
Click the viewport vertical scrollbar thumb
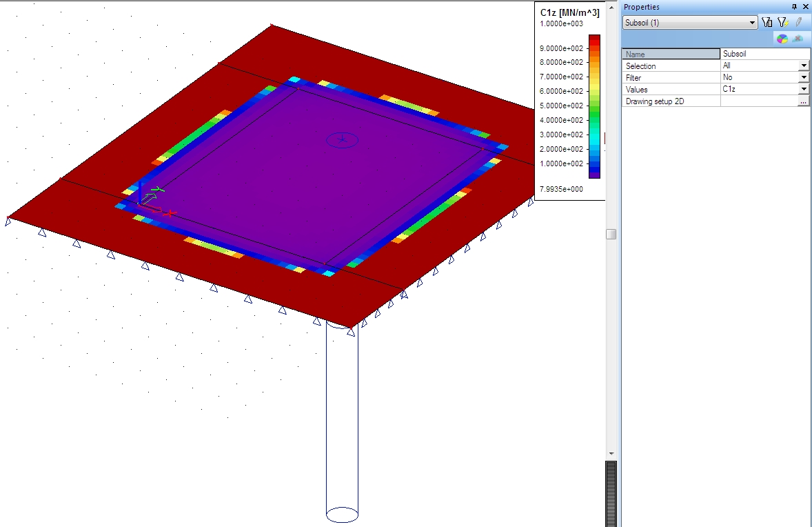coord(611,235)
